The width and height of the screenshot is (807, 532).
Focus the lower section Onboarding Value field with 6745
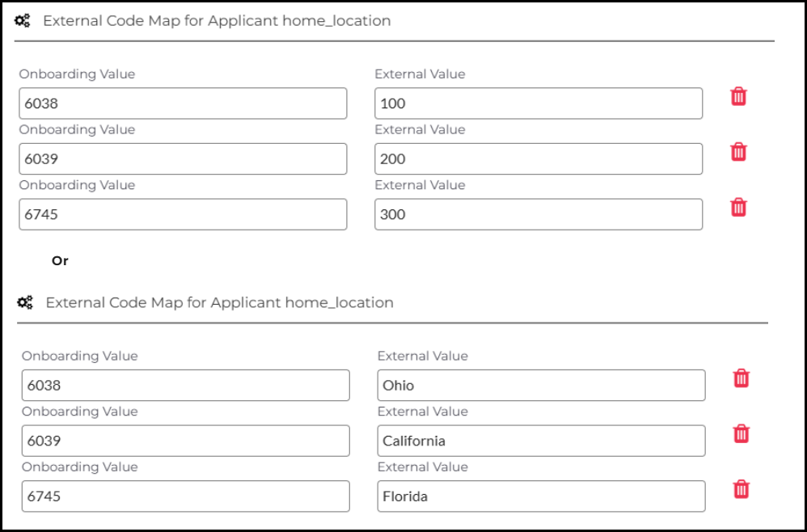pyautogui.click(x=185, y=496)
